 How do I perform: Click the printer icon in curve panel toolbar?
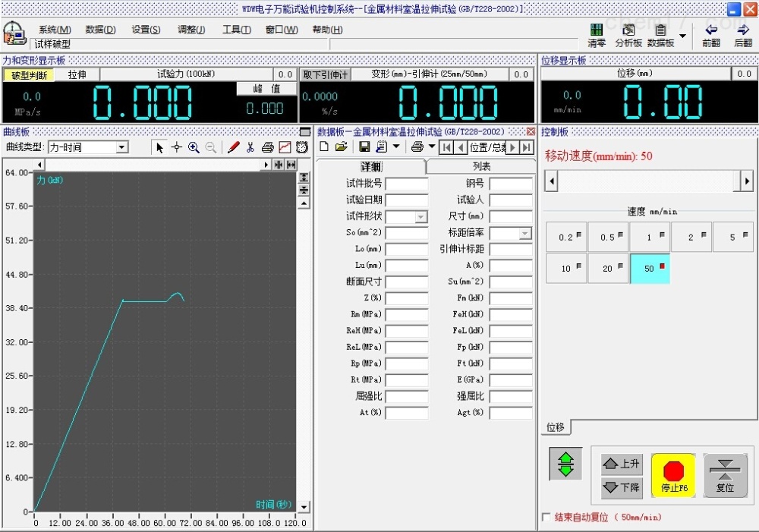[x=267, y=147]
